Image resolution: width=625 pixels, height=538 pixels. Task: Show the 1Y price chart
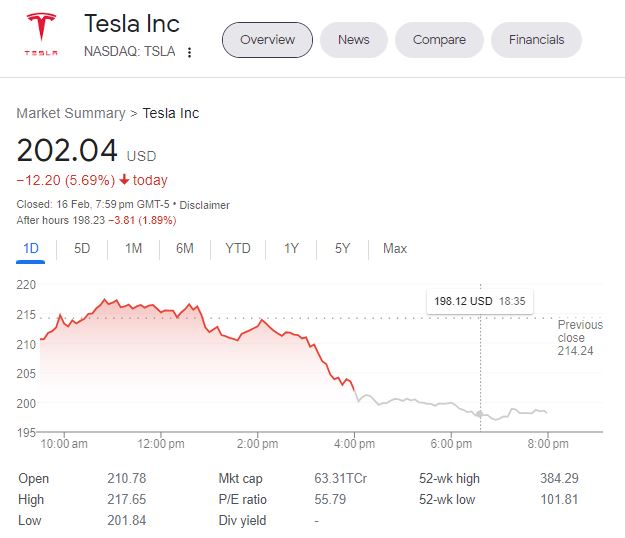pyautogui.click(x=291, y=249)
